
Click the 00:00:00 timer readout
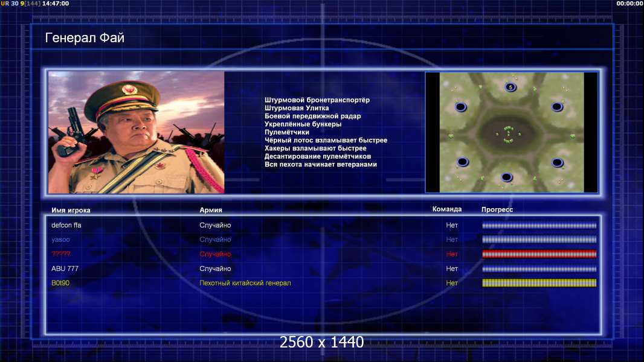(x=630, y=3)
